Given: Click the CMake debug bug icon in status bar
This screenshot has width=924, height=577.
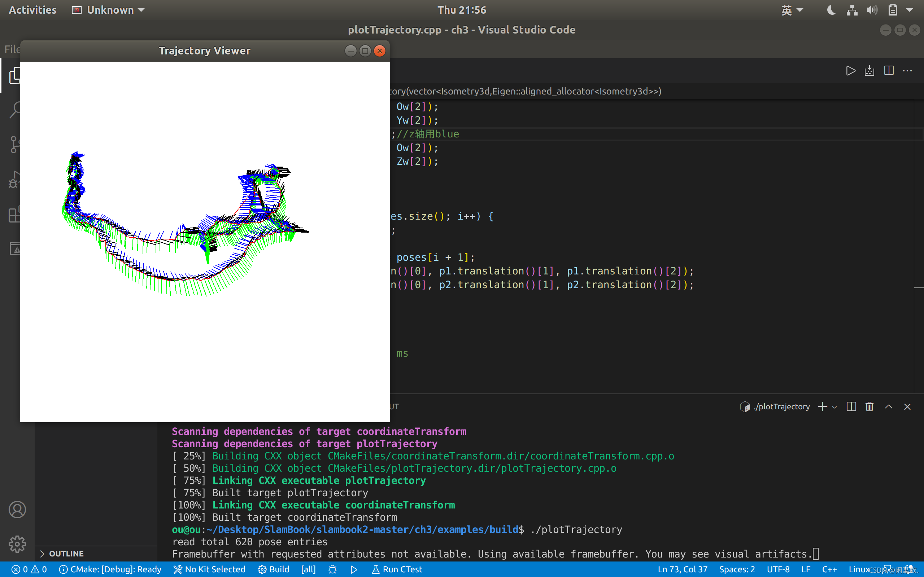Looking at the screenshot, I should pyautogui.click(x=332, y=569).
